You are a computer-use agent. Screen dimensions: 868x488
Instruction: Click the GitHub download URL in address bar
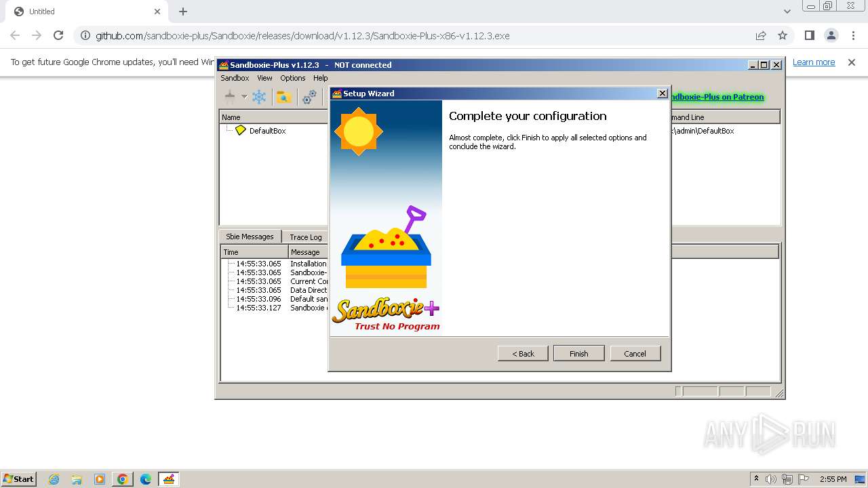point(302,35)
